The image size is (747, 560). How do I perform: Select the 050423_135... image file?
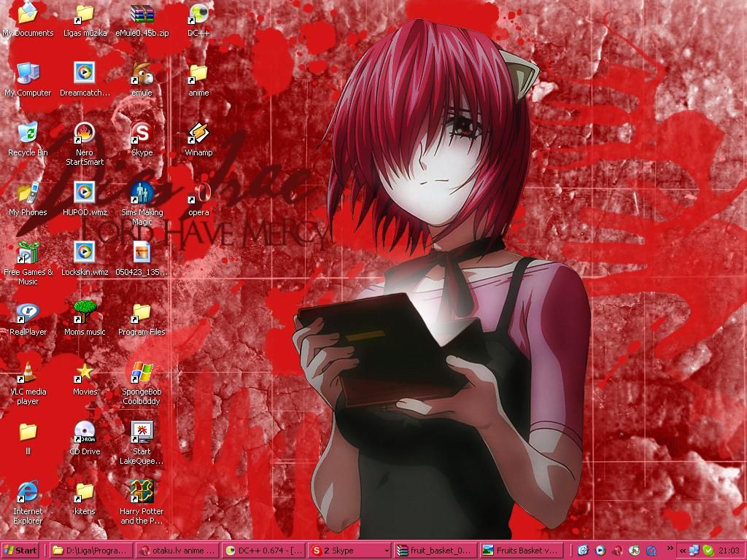(142, 259)
